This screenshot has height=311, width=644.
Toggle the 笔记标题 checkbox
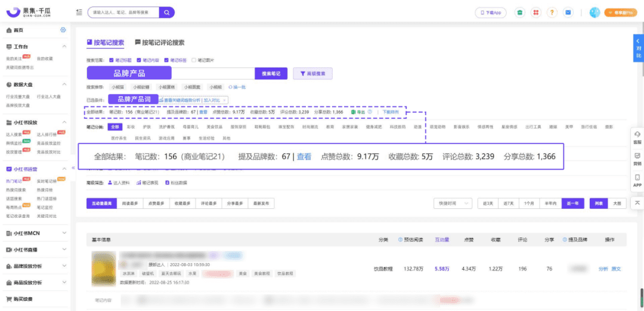[112, 60]
